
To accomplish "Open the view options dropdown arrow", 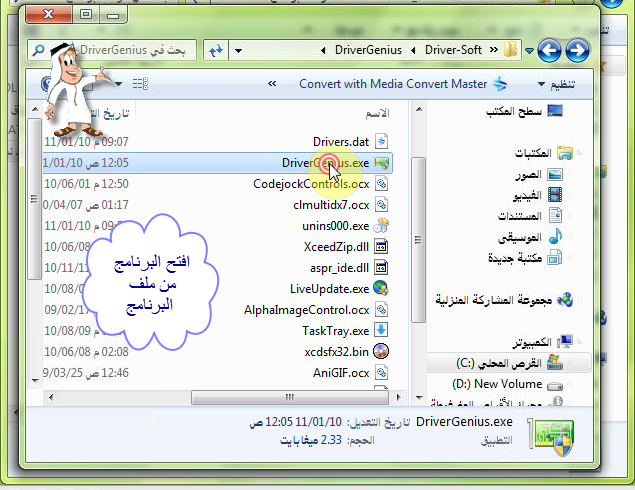I will pos(118,84).
